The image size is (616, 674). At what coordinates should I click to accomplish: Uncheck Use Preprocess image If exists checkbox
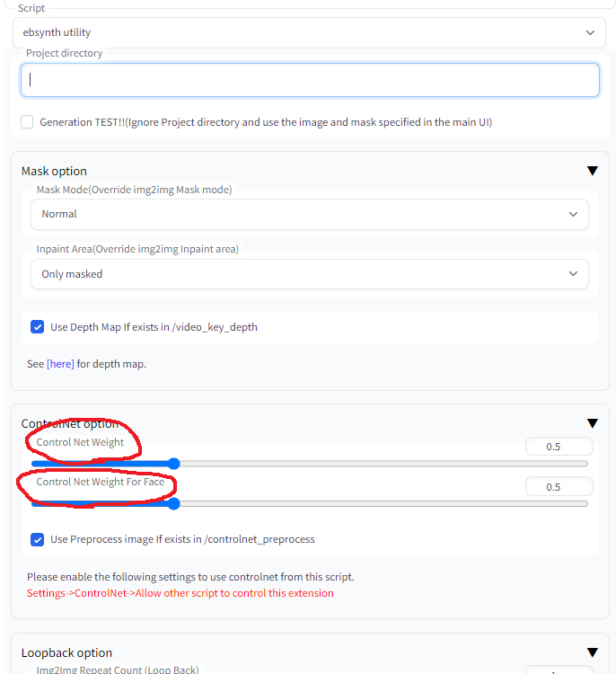click(x=38, y=539)
